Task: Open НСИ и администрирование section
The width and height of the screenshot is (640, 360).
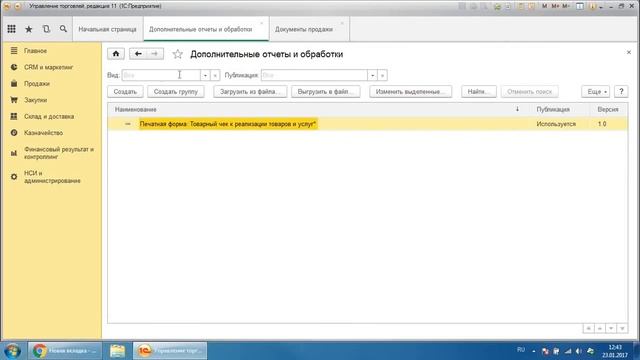Action: (52, 177)
